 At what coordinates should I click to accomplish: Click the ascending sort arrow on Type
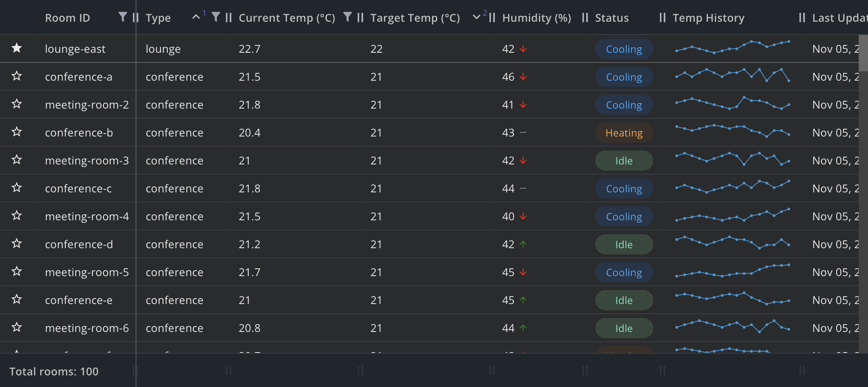click(x=196, y=17)
